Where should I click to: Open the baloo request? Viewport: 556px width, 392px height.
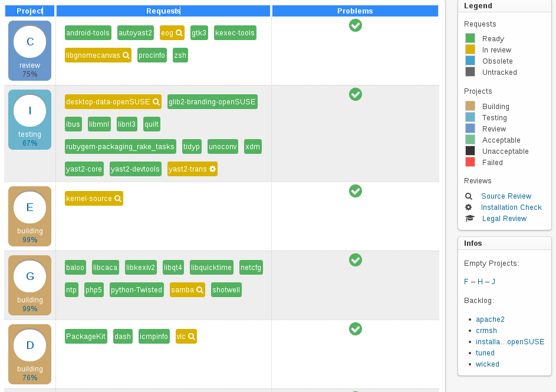pyautogui.click(x=75, y=268)
